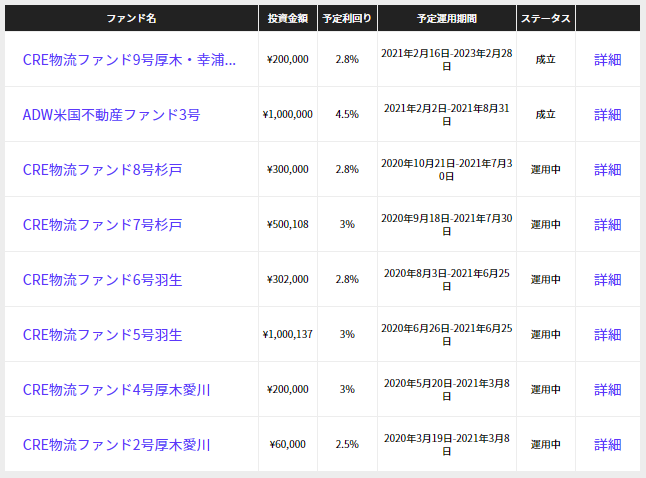Open CRE物流ファンド9号厚木・幸浦 fund link
Screen dimensions: 646x478
129,60
